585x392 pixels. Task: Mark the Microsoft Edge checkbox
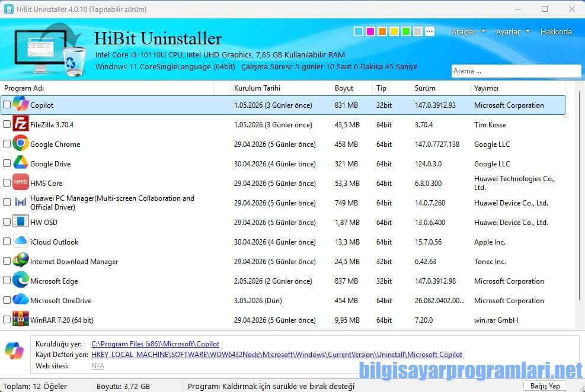tap(7, 281)
